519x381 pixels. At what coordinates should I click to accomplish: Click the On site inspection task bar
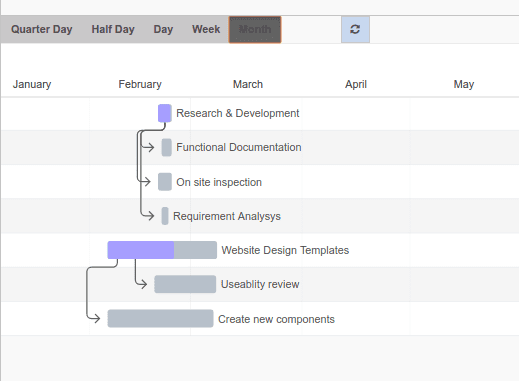165,182
